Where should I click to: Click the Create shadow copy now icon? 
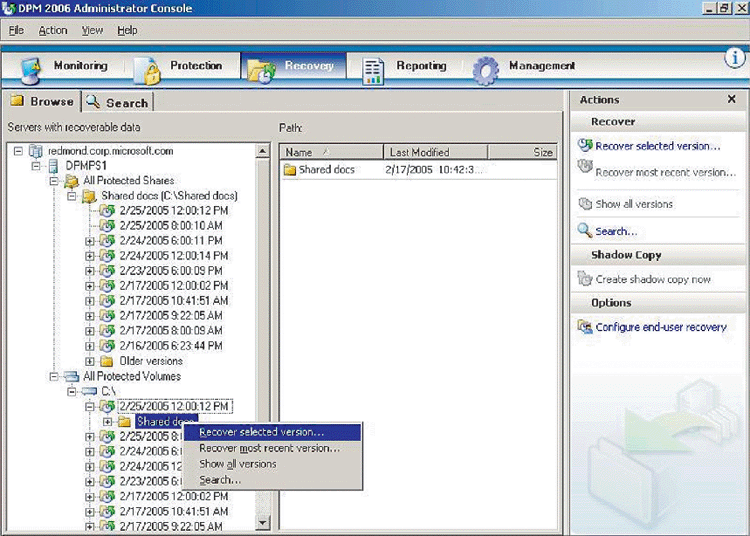point(585,278)
